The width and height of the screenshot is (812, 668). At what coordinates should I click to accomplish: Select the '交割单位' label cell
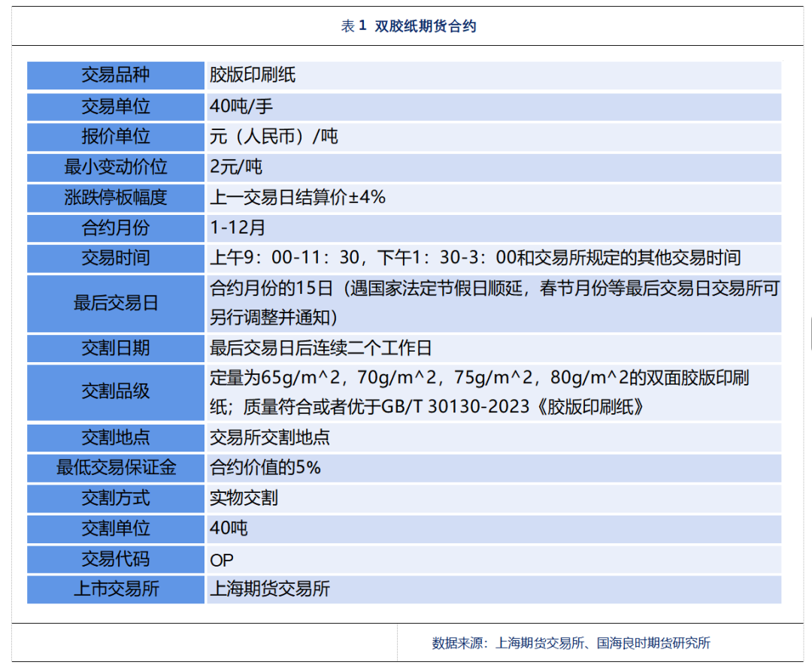[x=116, y=529]
